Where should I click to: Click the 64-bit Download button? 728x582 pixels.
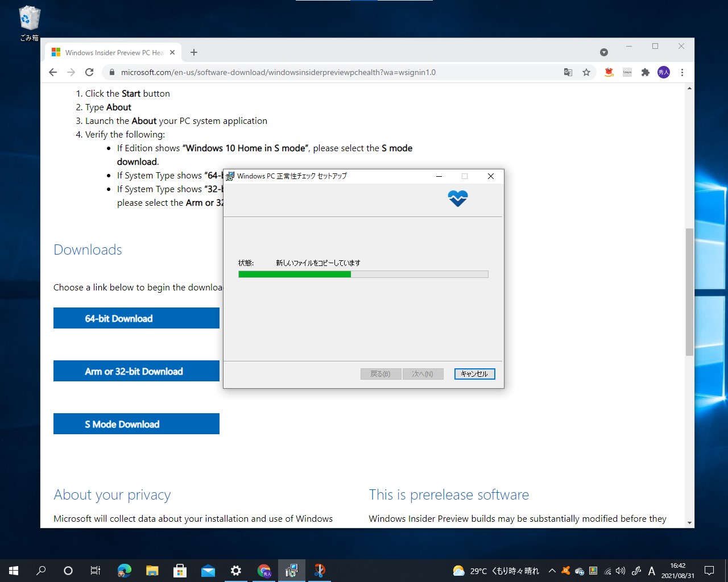[136, 318]
